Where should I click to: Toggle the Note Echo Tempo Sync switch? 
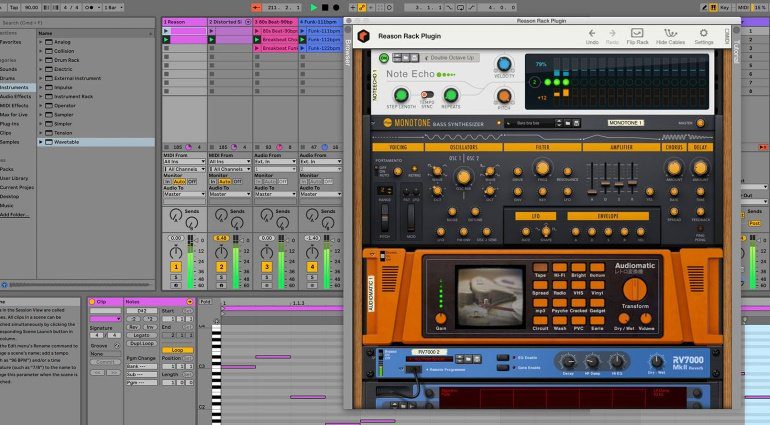[426, 96]
